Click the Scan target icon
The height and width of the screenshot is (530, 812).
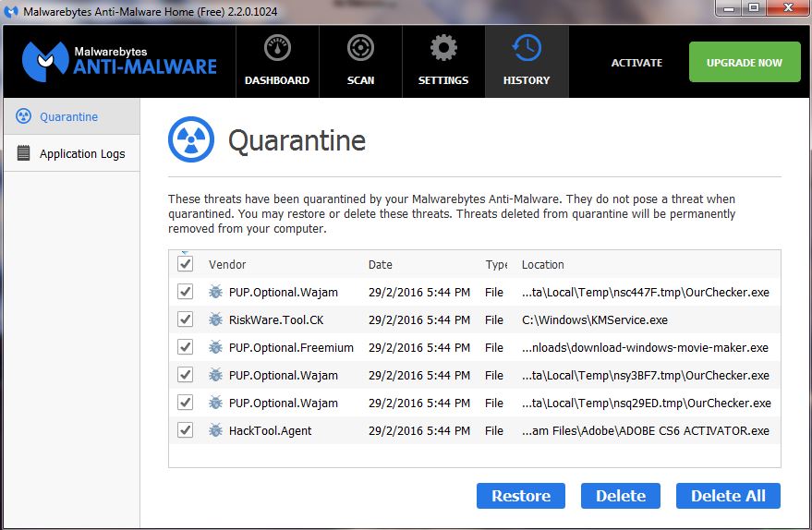pyautogui.click(x=360, y=48)
